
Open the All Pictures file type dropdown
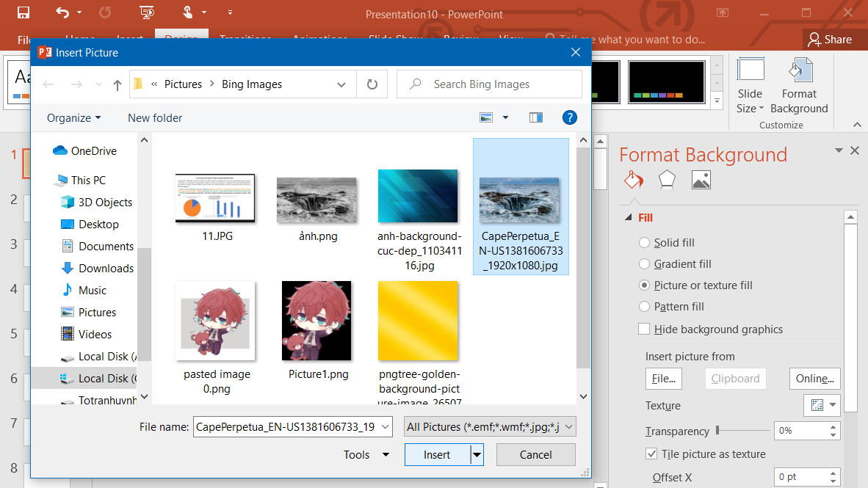point(490,426)
